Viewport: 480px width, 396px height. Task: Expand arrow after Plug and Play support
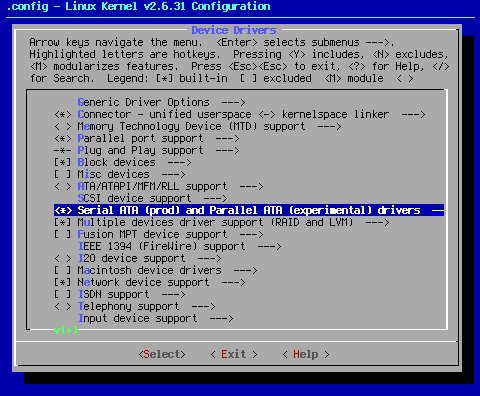point(227,150)
